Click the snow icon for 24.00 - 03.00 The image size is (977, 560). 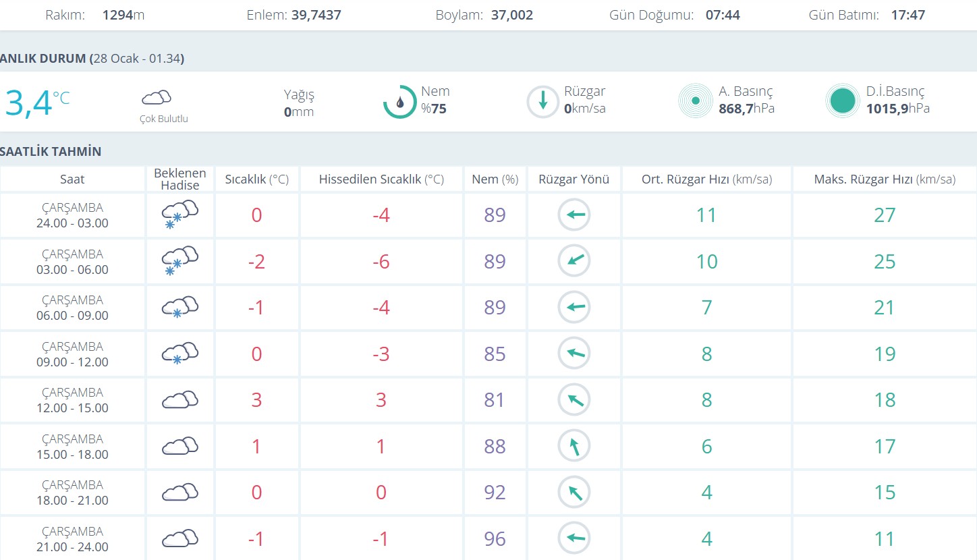[179, 215]
